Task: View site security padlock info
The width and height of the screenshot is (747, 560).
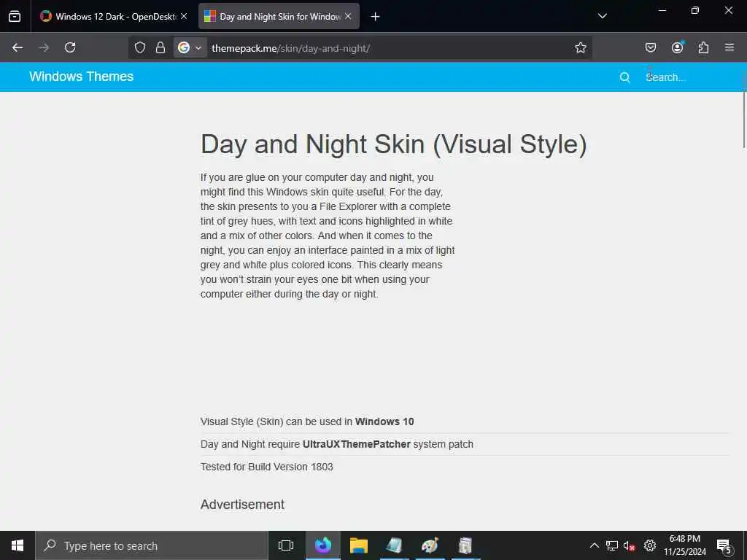Action: coord(160,47)
